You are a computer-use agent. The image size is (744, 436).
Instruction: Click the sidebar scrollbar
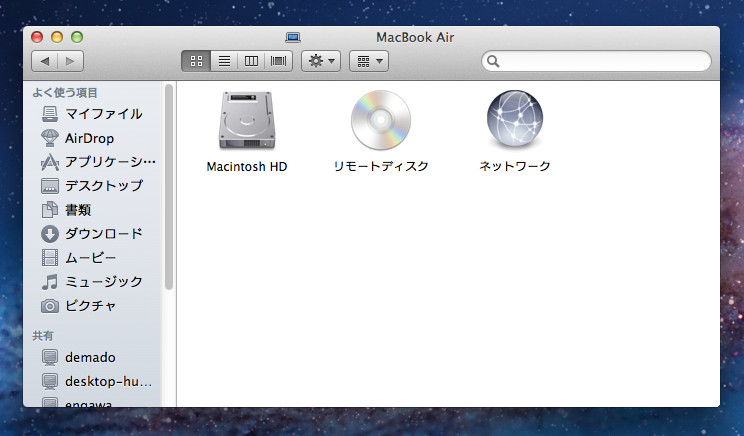click(x=168, y=187)
